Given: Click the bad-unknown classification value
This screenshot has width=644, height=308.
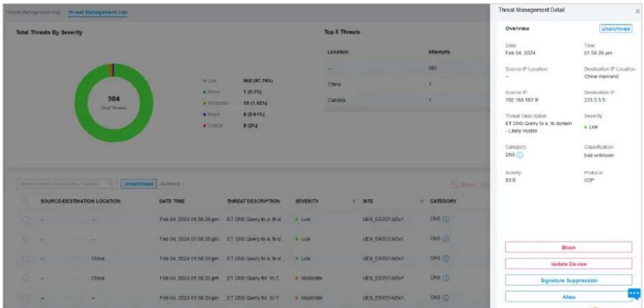Looking at the screenshot, I should click(599, 155).
